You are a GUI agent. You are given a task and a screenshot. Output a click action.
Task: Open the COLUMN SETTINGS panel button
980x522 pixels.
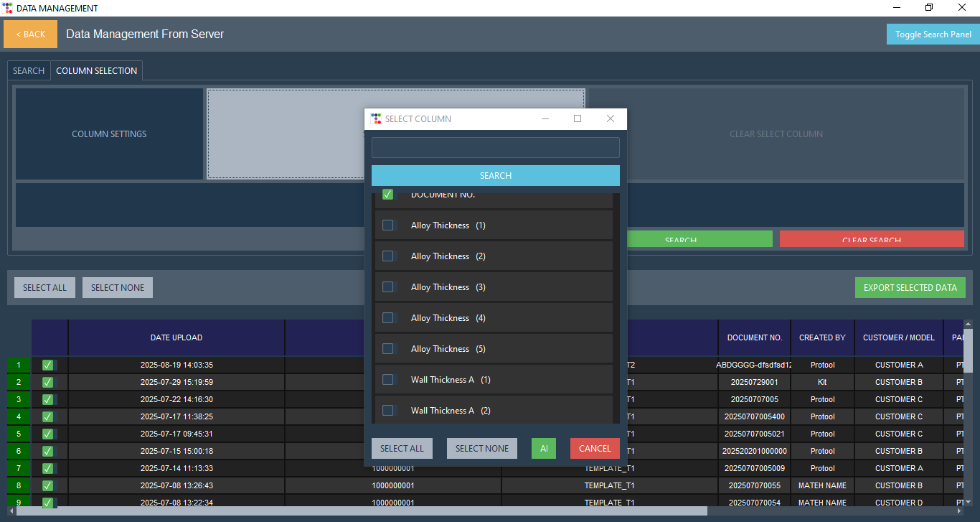coord(109,134)
